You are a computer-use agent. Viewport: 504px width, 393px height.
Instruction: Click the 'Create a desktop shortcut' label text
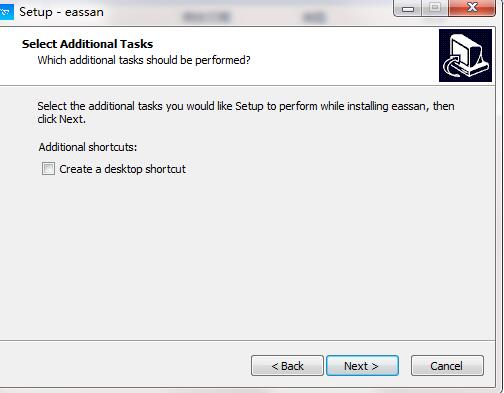click(x=122, y=169)
